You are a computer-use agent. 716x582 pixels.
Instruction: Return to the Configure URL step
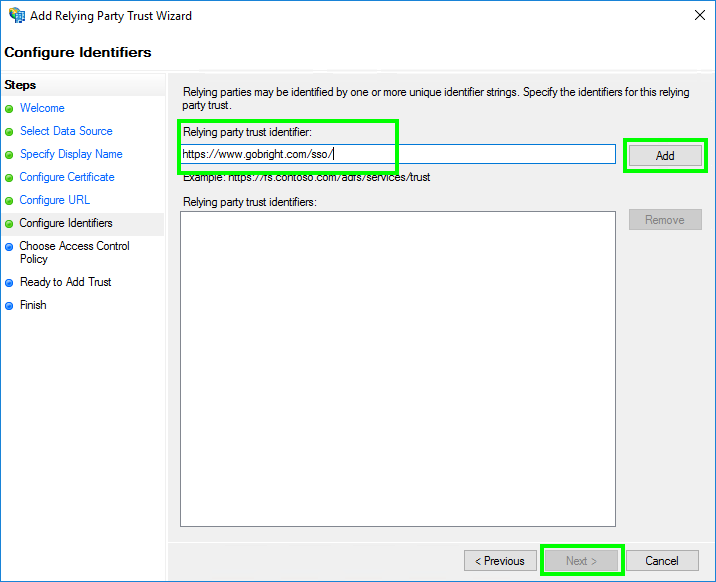point(55,200)
